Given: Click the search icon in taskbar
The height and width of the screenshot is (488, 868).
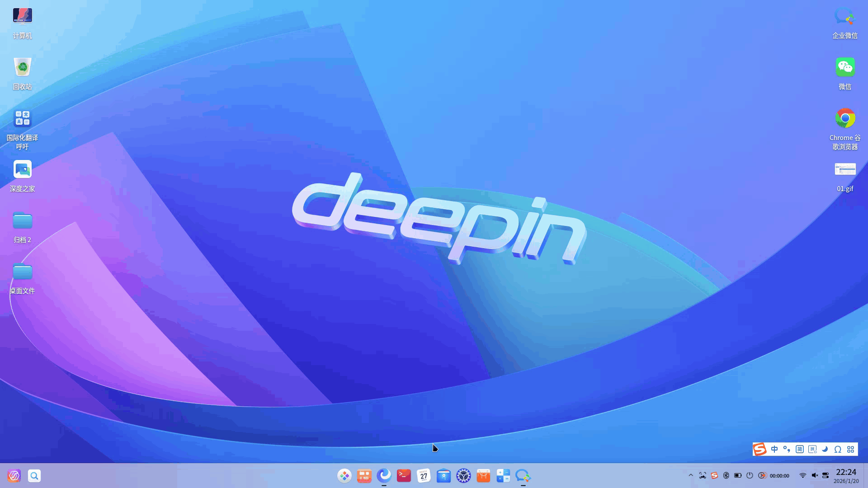Looking at the screenshot, I should [34, 475].
